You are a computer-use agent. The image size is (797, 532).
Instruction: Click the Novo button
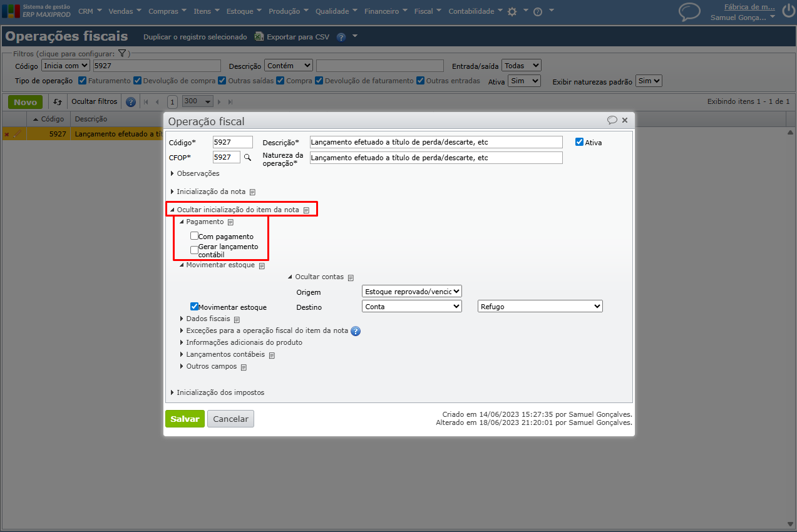(x=25, y=101)
